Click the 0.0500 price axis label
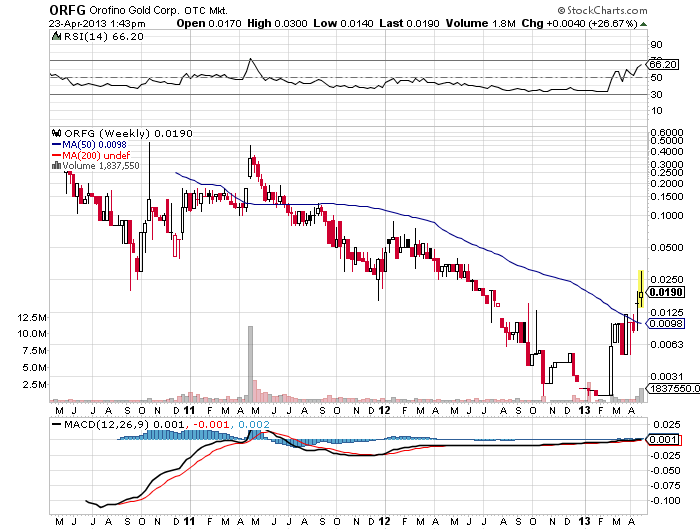 (x=667, y=247)
